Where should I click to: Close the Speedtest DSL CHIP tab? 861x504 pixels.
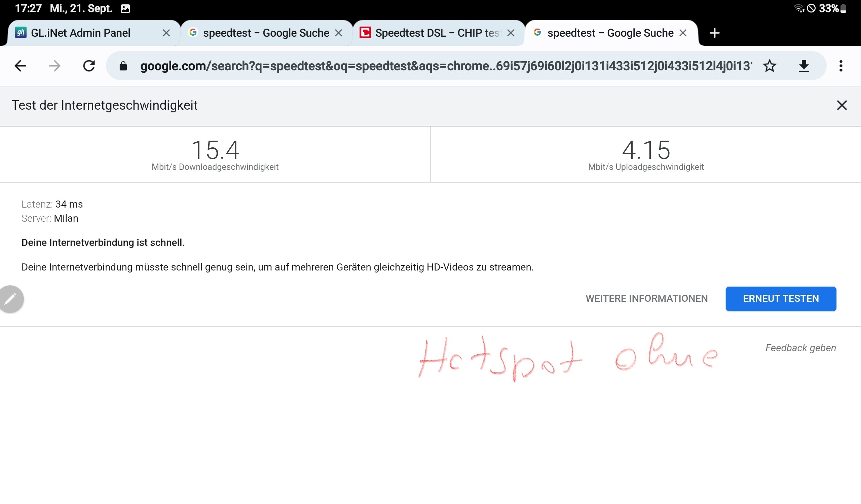point(511,33)
